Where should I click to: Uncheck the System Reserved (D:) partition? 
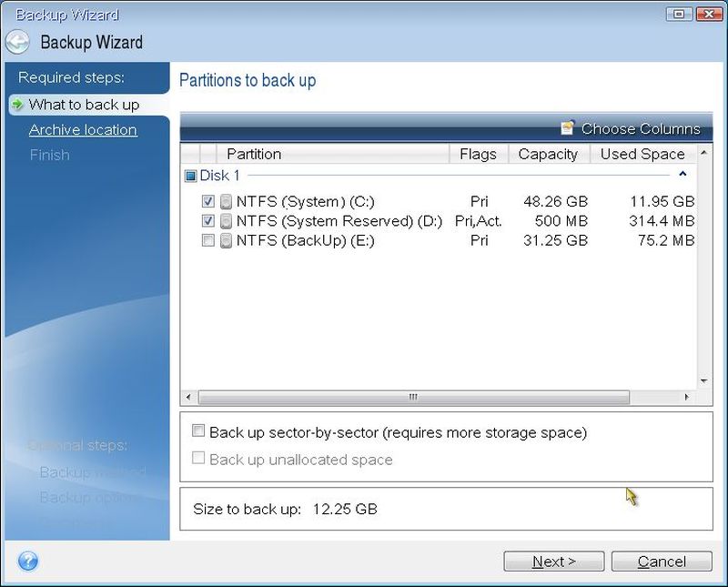[208, 221]
